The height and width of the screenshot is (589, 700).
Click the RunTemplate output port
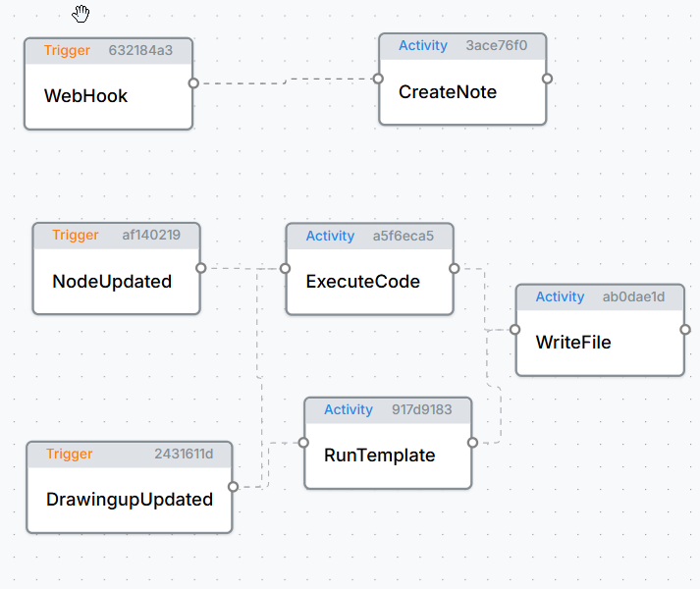[472, 443]
